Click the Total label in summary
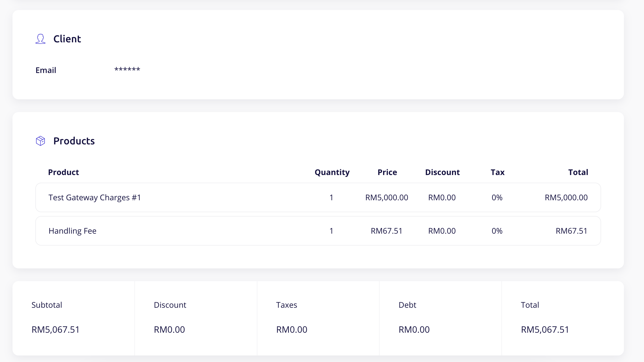 pos(530,305)
